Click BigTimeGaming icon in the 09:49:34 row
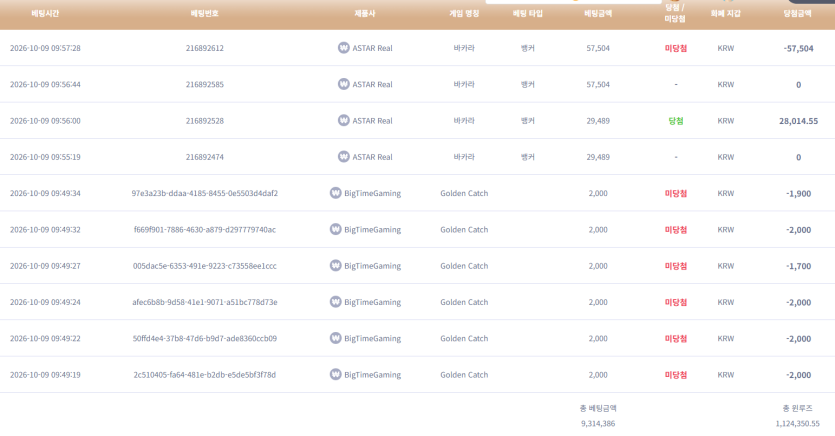This screenshot has height=436, width=835. (335, 193)
